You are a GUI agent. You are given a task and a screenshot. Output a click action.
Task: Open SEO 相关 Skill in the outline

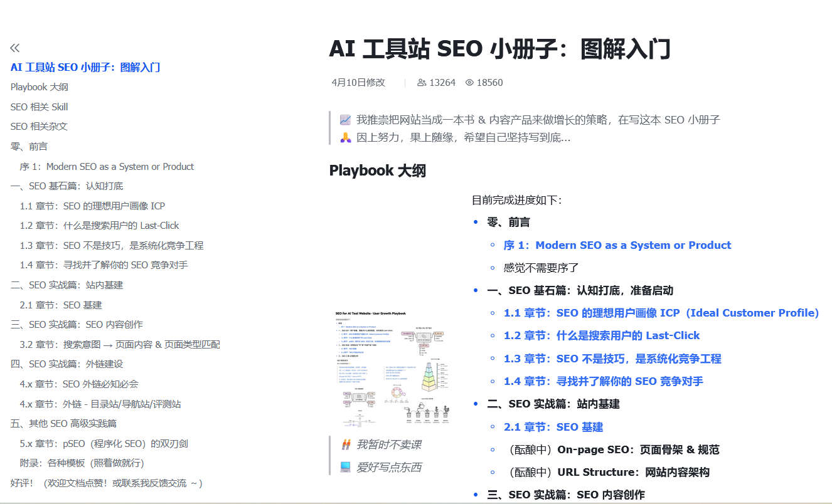click(39, 107)
